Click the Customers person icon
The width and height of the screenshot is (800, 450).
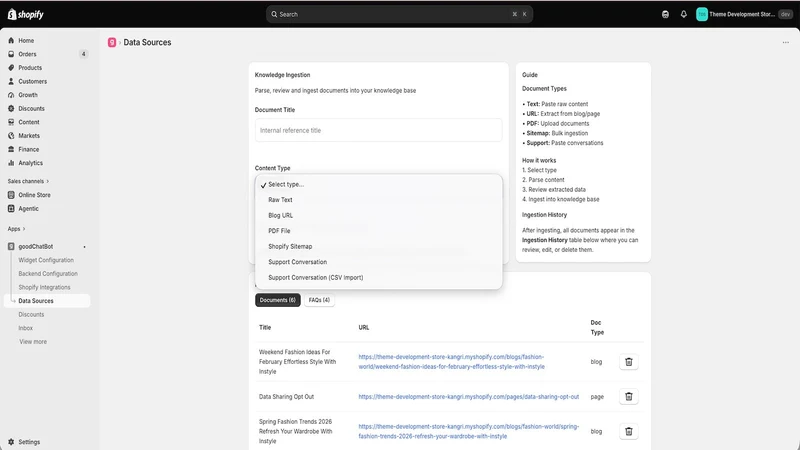coord(11,81)
